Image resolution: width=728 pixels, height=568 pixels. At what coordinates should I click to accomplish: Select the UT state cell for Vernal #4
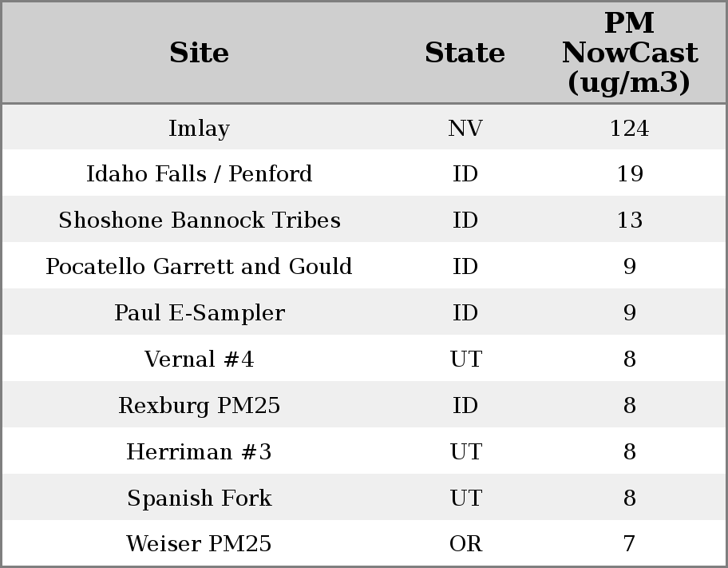(x=465, y=359)
